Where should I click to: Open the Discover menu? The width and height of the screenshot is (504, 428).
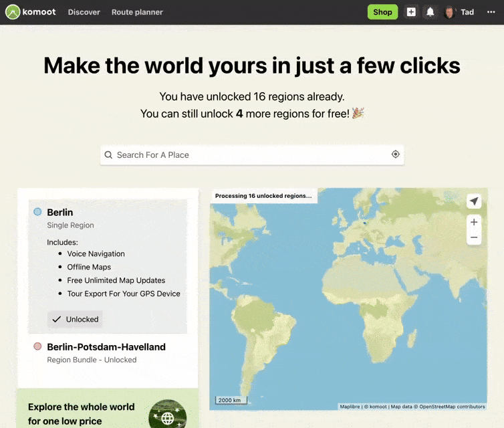(84, 12)
